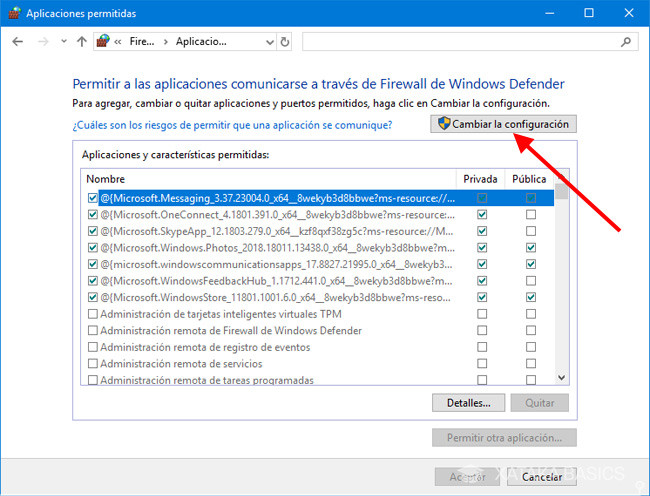Screen dimensions: 650x496
Task: Toggle WindowsFeedbackHub name checkbox
Action: coord(93,281)
